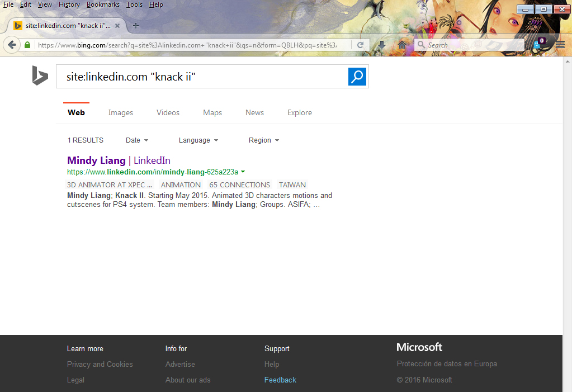Click the Bing logo icon
The height and width of the screenshot is (392, 572).
pyautogui.click(x=40, y=75)
